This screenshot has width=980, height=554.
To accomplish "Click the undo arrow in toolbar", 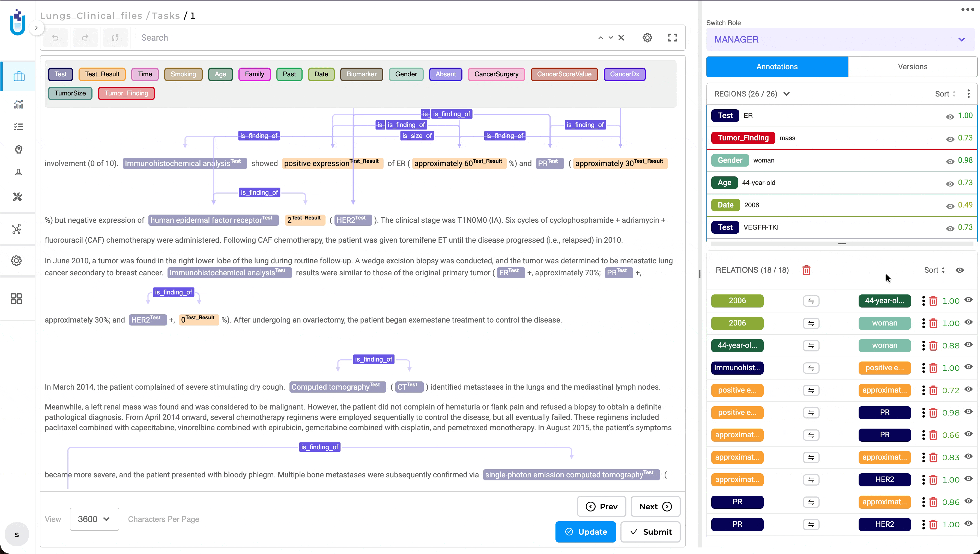I will [x=55, y=38].
